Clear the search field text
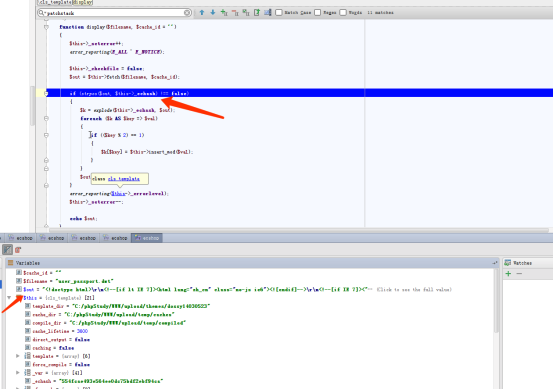Image resolution: width=554 pixels, height=390 pixels. tap(187, 13)
